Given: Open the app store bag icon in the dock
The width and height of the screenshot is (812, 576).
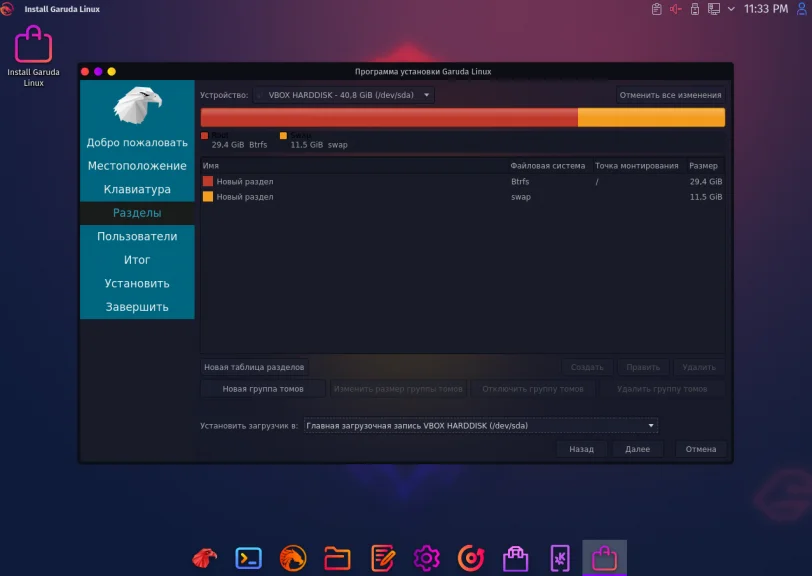Looking at the screenshot, I should (x=515, y=558).
